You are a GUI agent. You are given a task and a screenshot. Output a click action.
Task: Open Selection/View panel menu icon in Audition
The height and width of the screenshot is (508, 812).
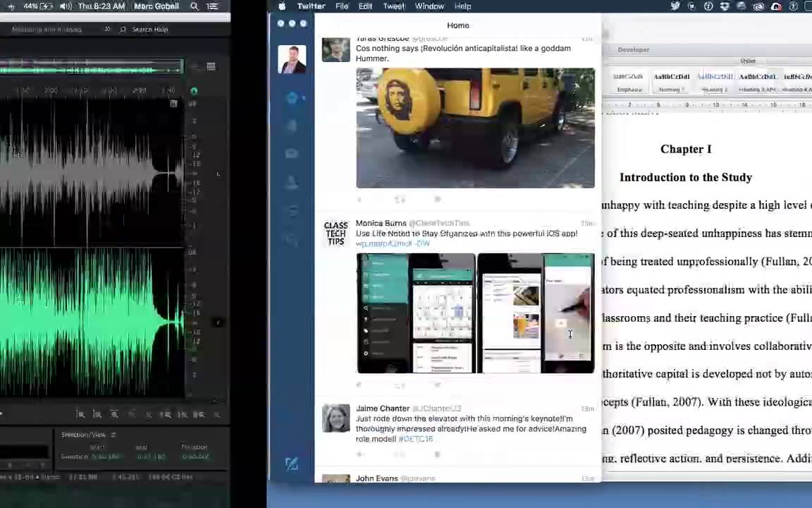pyautogui.click(x=113, y=435)
